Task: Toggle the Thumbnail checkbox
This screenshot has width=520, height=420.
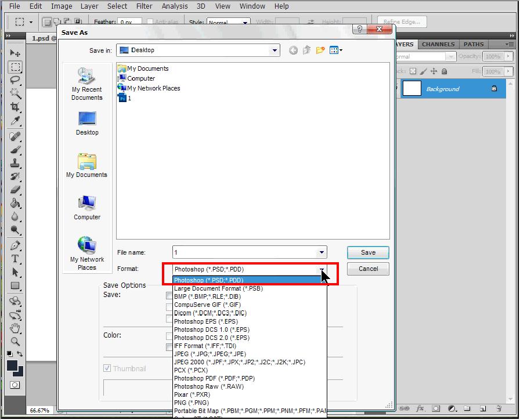Action: pos(107,368)
